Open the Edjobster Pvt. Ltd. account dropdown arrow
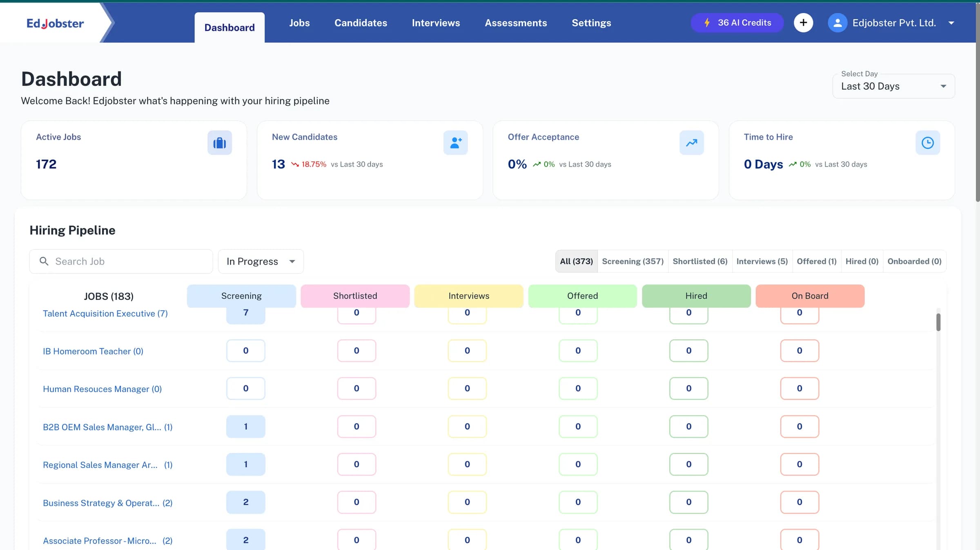 [951, 23]
